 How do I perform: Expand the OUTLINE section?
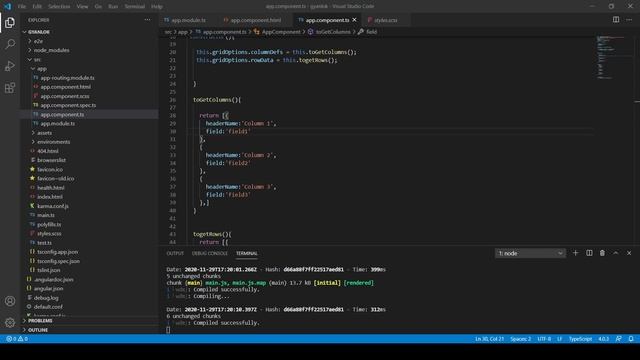tap(90, 330)
